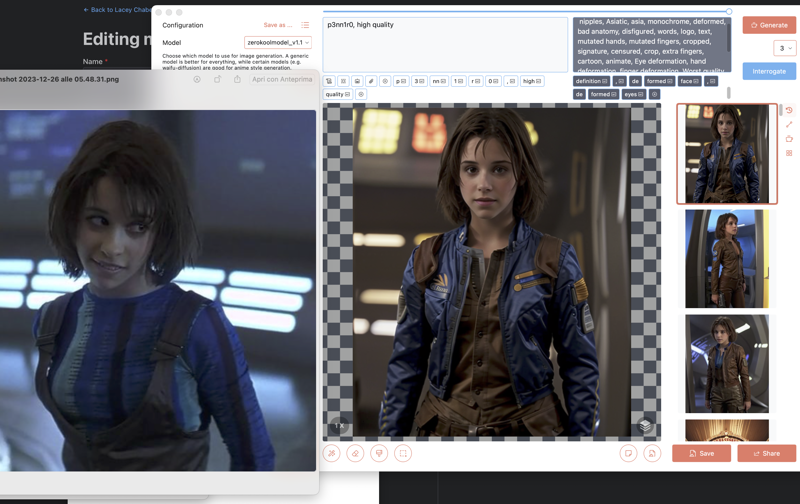Select the magic wand tool below canvas
Screen dimensions: 800x504
tap(332, 453)
